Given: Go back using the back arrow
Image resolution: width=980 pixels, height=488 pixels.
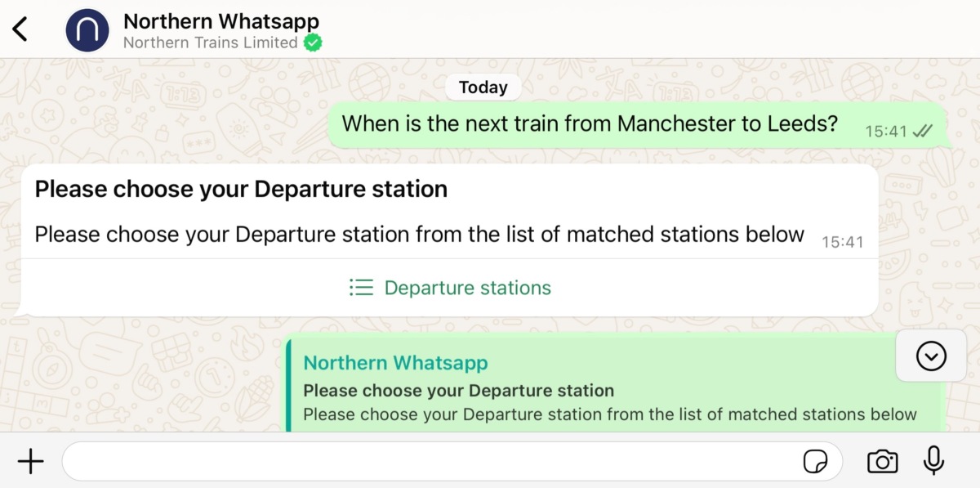Looking at the screenshot, I should pos(20,29).
